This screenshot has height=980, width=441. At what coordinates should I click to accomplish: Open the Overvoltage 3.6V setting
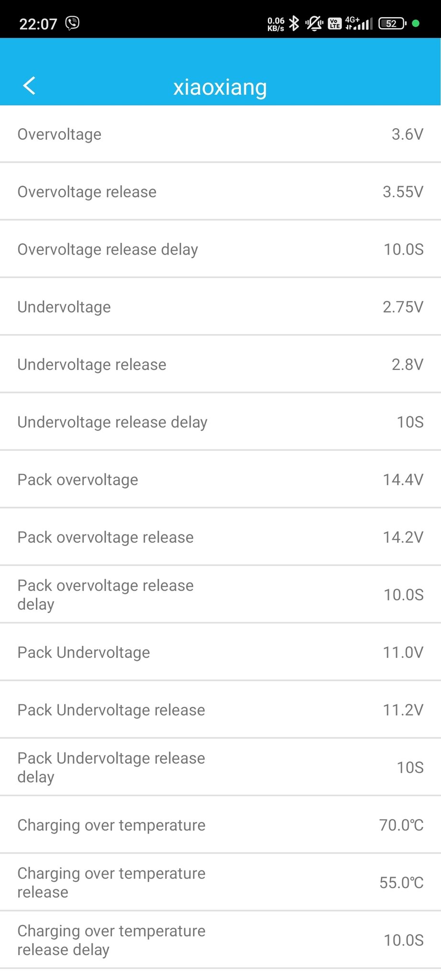(220, 134)
